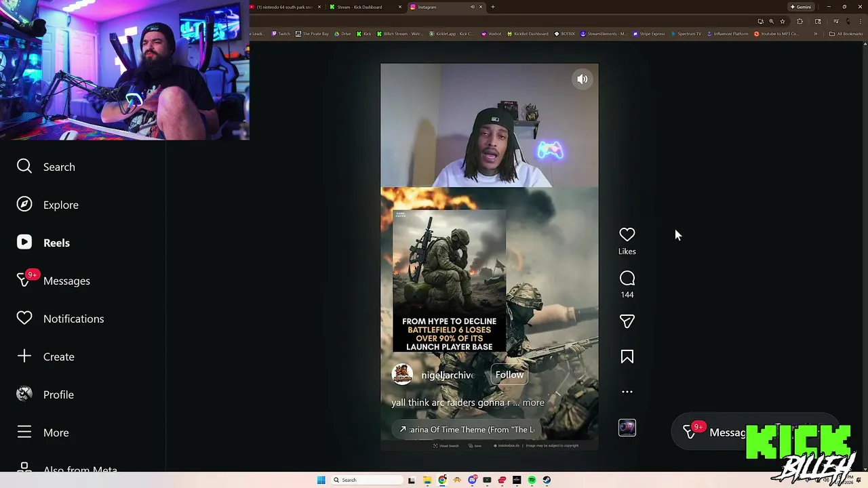
Task: Open the Drive bookmark
Action: (342, 34)
